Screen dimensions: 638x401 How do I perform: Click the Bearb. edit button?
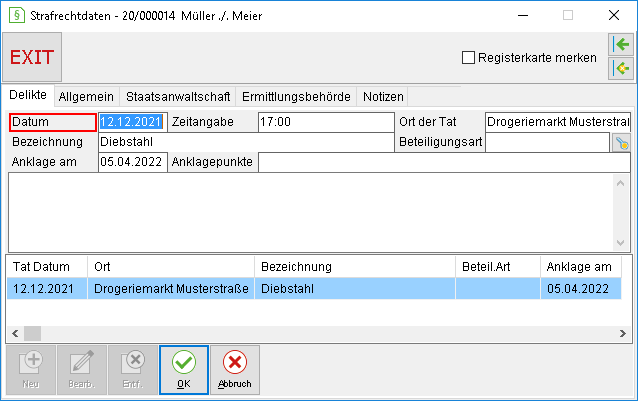(x=82, y=370)
